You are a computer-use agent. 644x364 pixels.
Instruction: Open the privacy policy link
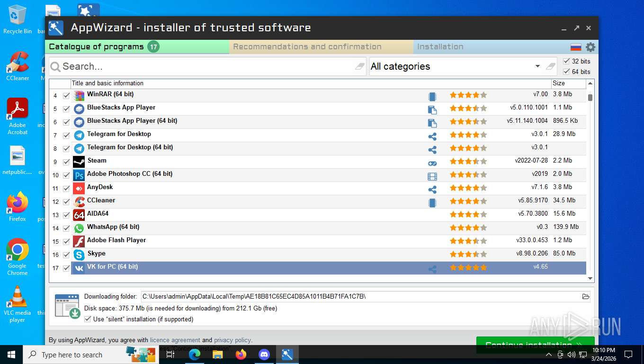click(232, 340)
